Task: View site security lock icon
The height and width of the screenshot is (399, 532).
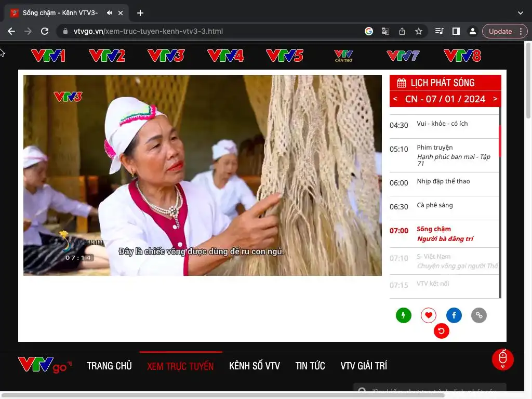Action: [x=65, y=31]
